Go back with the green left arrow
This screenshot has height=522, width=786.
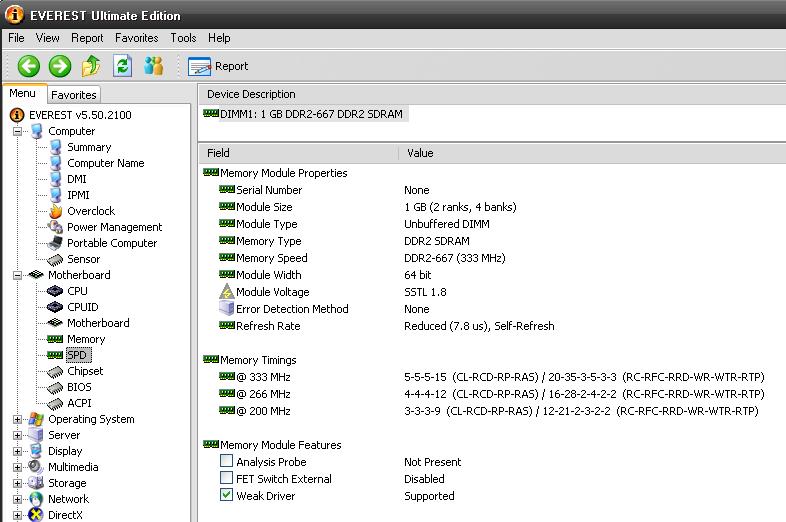(x=29, y=66)
